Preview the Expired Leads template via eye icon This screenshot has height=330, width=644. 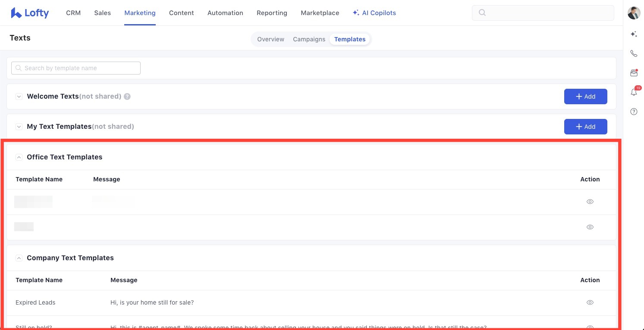tap(590, 302)
